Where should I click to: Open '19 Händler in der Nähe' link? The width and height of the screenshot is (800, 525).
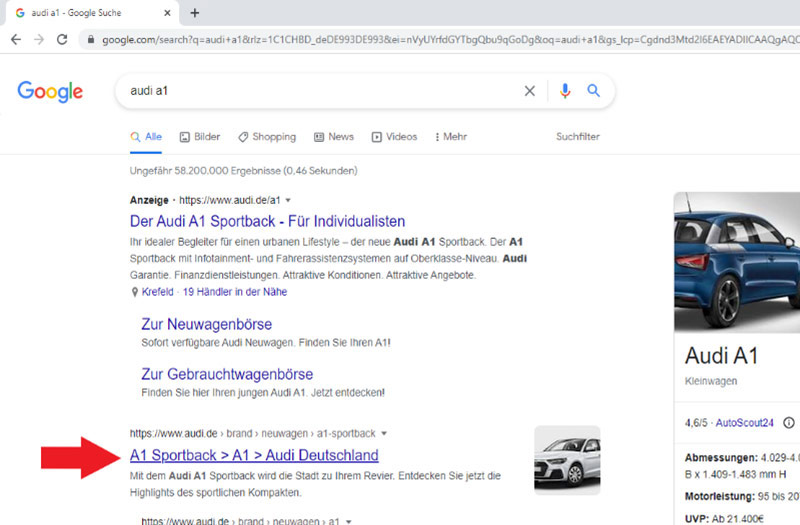(235, 292)
